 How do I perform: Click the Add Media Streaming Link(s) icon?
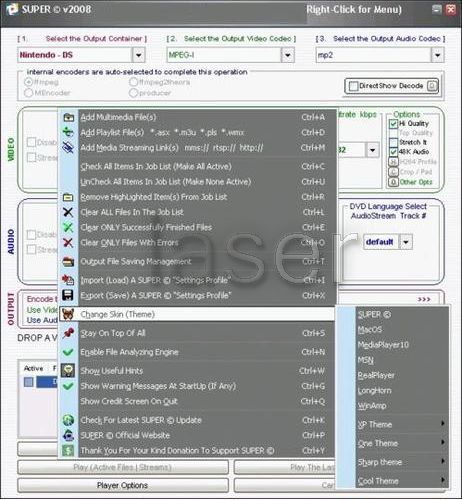click(68, 148)
